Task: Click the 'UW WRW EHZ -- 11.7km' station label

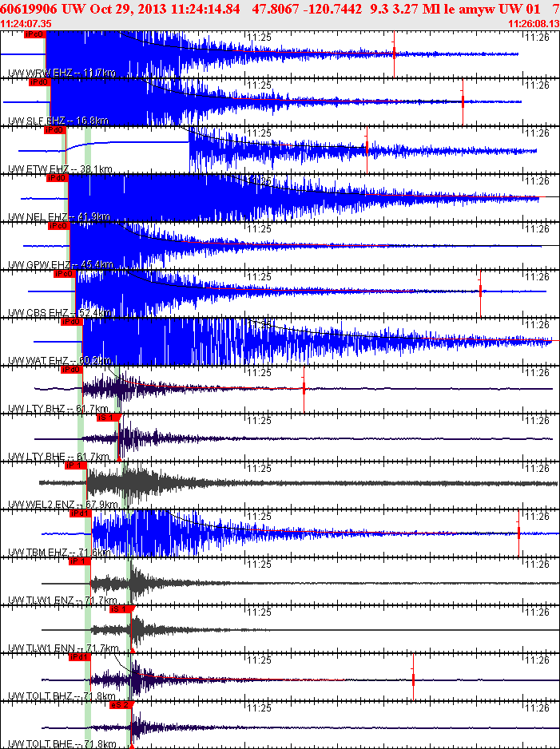Action: [62, 73]
